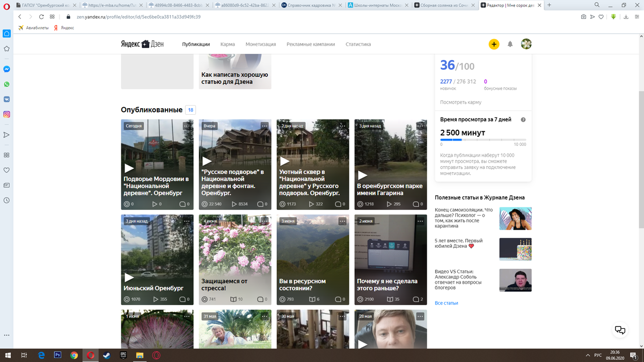Open Рекламные кампании section
The width and height of the screenshot is (644, 362).
[x=311, y=44]
